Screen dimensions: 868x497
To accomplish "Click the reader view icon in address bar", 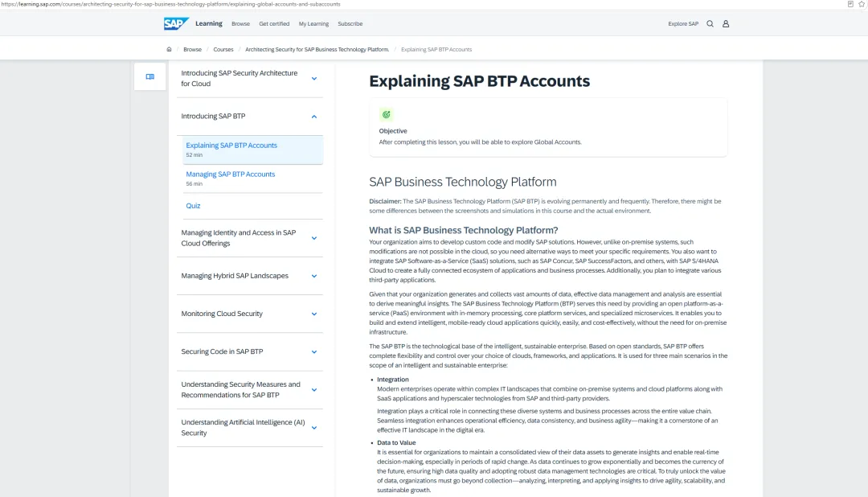I will [850, 4].
